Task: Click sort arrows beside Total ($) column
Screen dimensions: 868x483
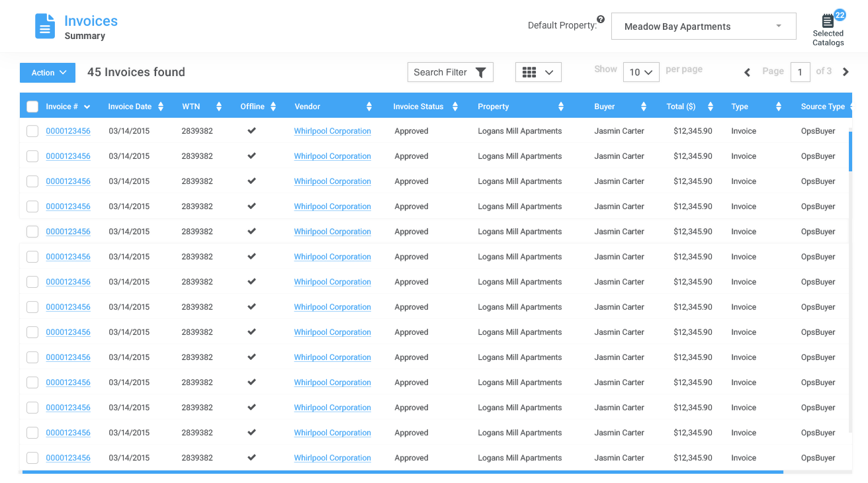Action: (711, 107)
